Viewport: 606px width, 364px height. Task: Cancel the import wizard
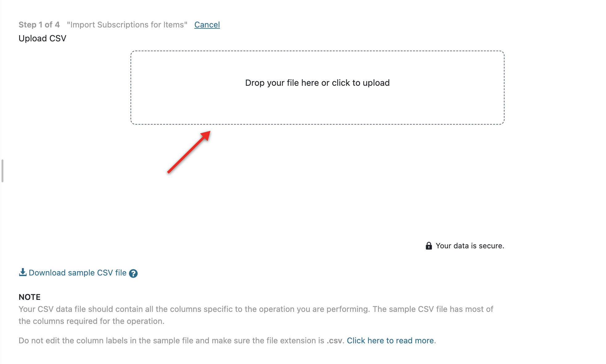[207, 25]
